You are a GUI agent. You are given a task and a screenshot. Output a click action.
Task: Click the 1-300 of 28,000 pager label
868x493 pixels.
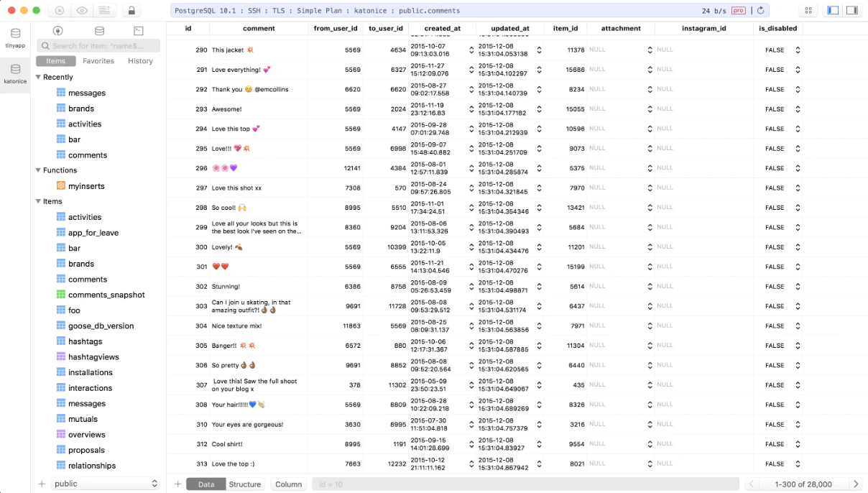(803, 484)
